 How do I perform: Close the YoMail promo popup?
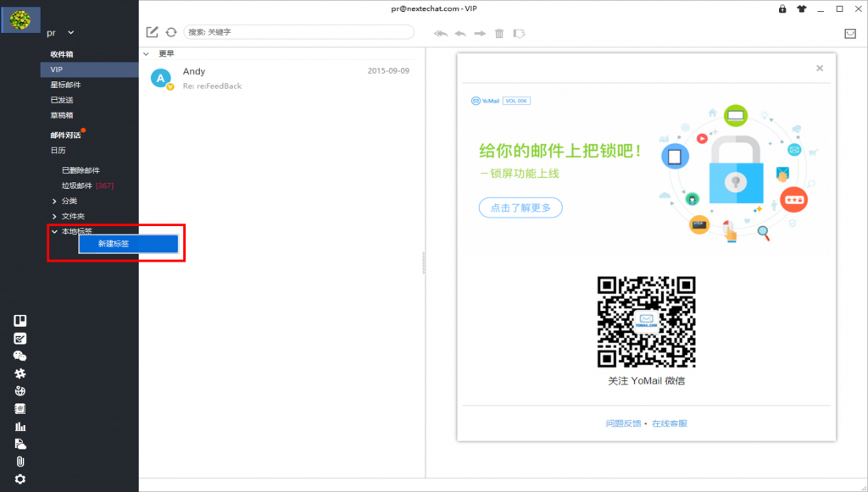pos(820,69)
